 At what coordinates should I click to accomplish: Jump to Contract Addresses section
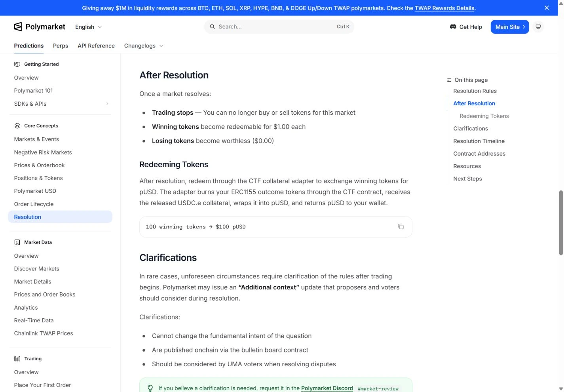tap(479, 154)
